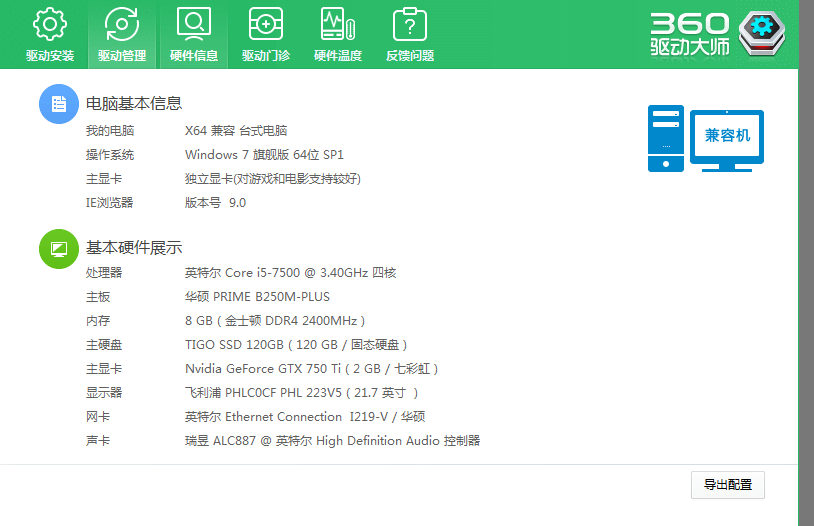Click disk value 'TIGO SSD 120GB'

point(234,344)
